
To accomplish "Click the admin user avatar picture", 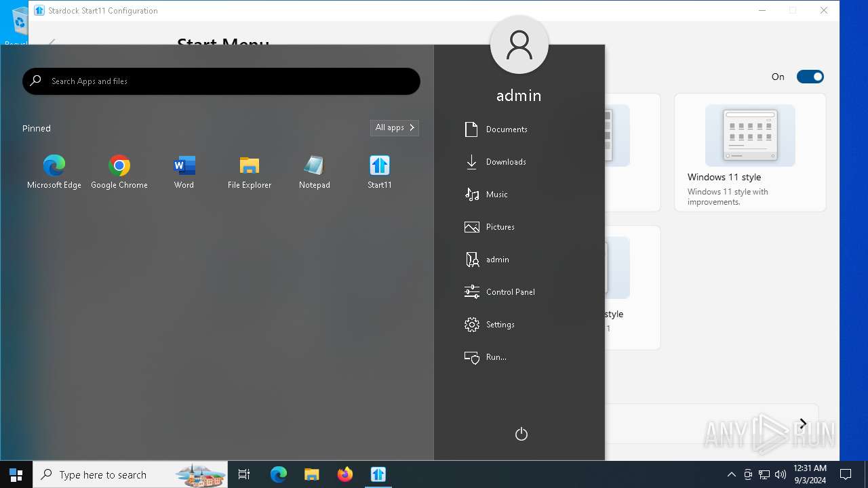I will point(519,44).
